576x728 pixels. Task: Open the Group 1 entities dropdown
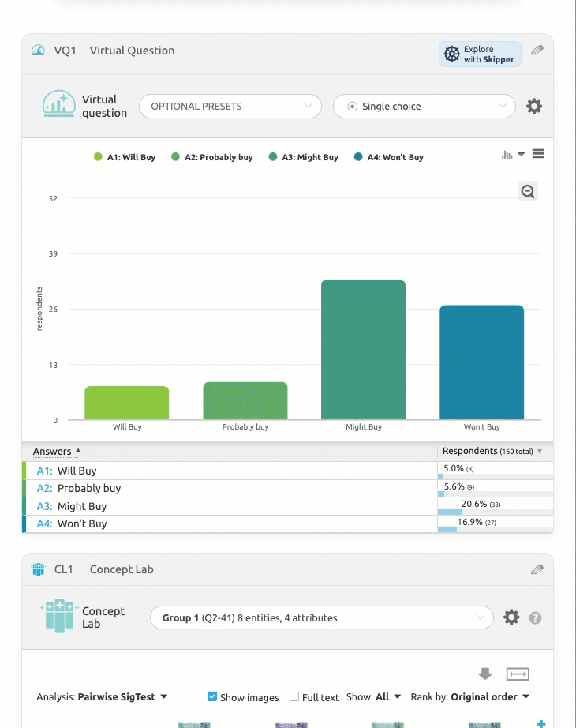(321, 617)
